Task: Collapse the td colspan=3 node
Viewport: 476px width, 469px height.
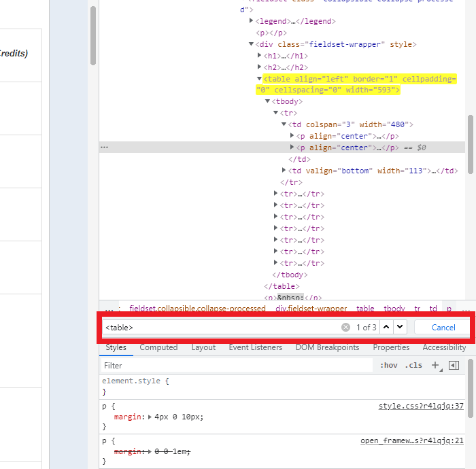Action: tap(284, 124)
